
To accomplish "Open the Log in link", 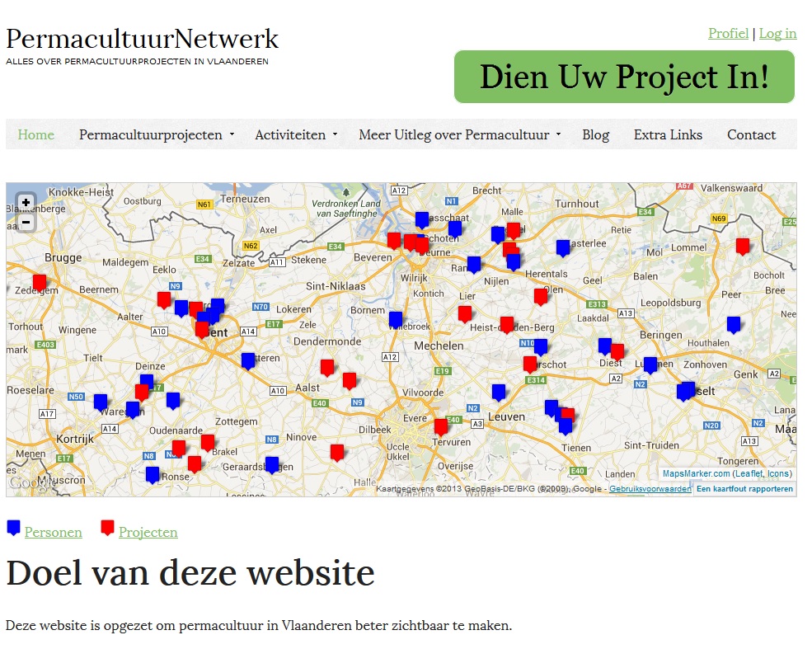I will coord(778,34).
